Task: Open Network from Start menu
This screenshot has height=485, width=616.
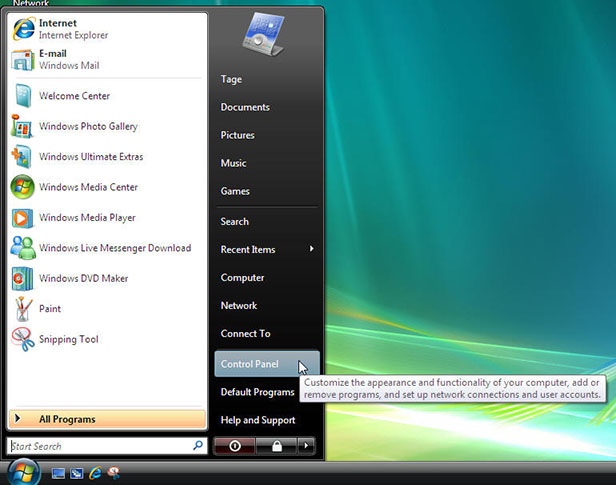Action: [x=239, y=306]
